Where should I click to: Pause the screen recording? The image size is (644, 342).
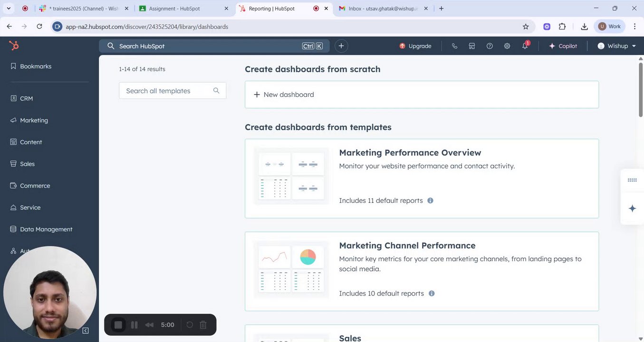pos(134,325)
